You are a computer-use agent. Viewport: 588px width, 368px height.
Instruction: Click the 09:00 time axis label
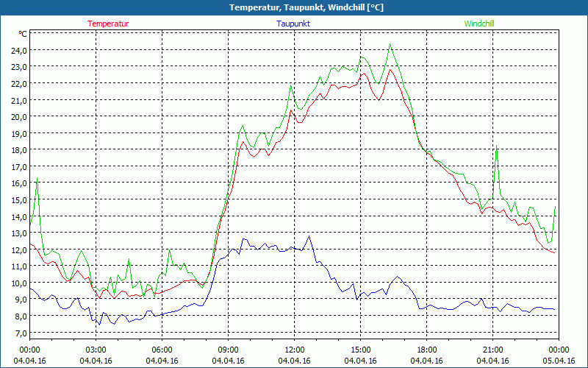[228, 350]
